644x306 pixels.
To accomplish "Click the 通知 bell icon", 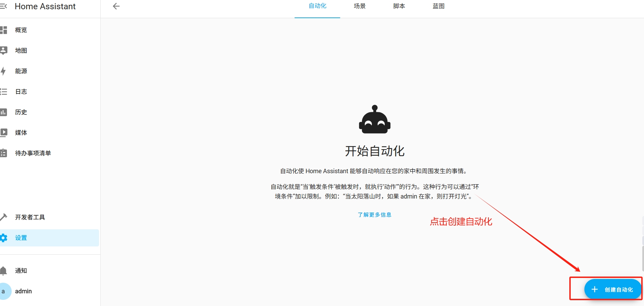I will [x=3, y=271].
